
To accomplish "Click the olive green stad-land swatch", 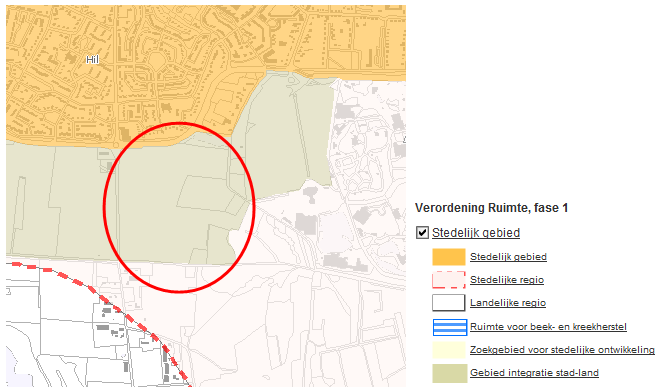I will tap(449, 373).
